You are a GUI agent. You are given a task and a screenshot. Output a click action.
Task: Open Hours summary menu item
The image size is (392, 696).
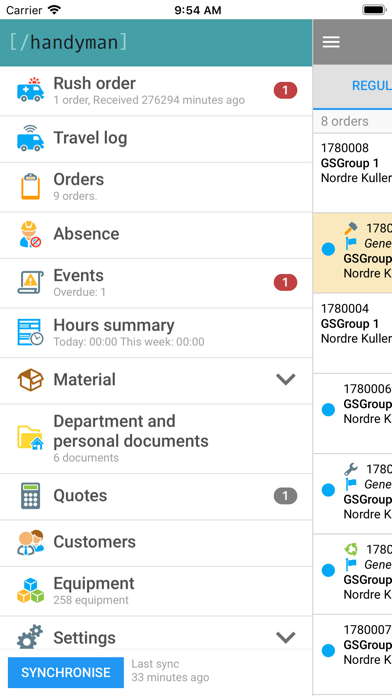pos(156,333)
